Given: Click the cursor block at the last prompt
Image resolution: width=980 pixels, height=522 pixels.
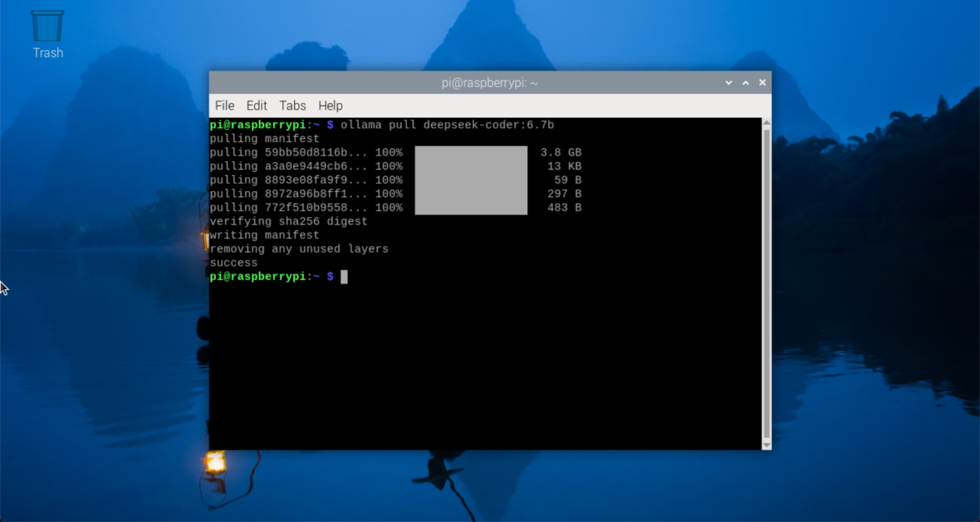Looking at the screenshot, I should [x=344, y=277].
